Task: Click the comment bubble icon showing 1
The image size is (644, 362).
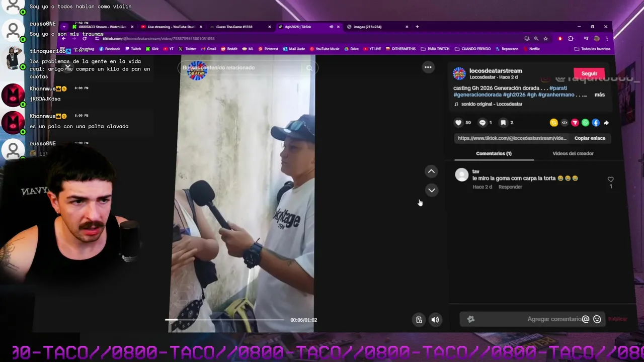Action: point(482,123)
